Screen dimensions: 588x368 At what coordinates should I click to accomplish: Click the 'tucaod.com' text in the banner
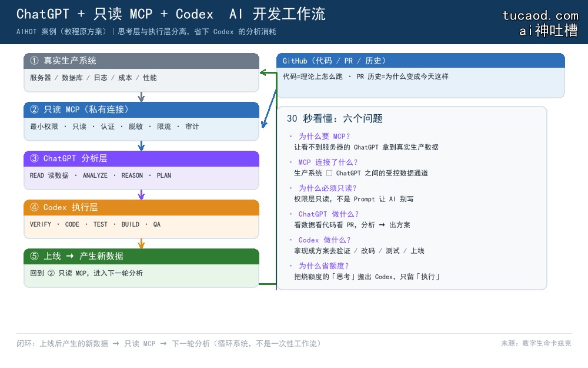540,15
